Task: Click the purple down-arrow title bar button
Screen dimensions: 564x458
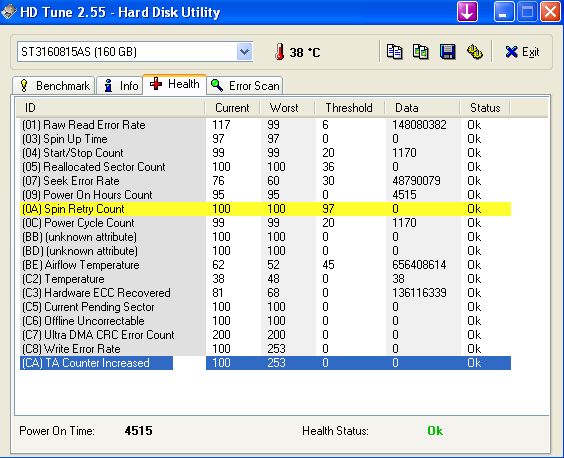Action: point(467,12)
